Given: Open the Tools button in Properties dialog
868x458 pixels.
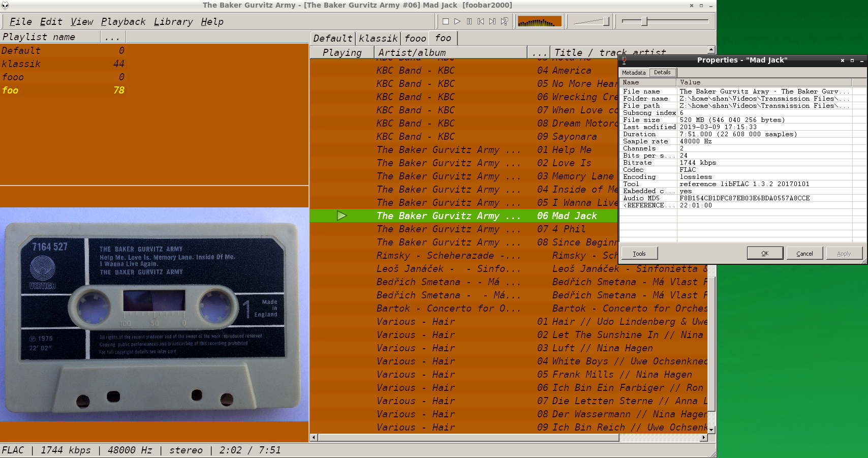Looking at the screenshot, I should point(639,253).
